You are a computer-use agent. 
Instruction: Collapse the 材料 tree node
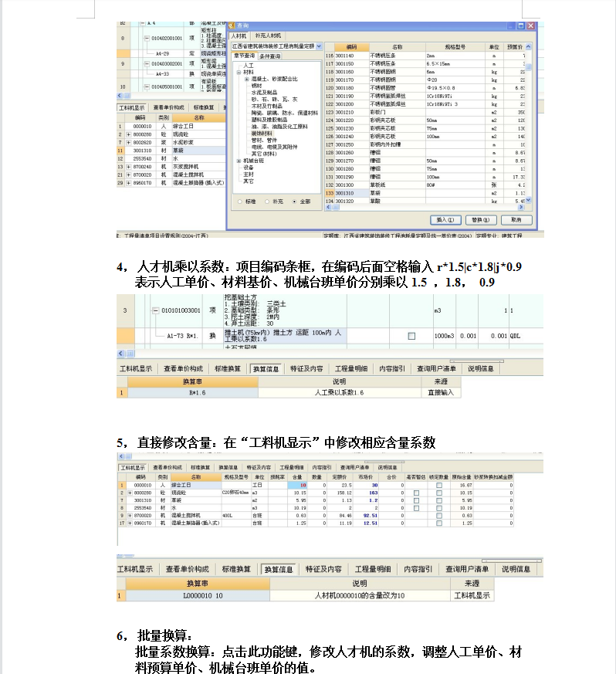pos(239,73)
